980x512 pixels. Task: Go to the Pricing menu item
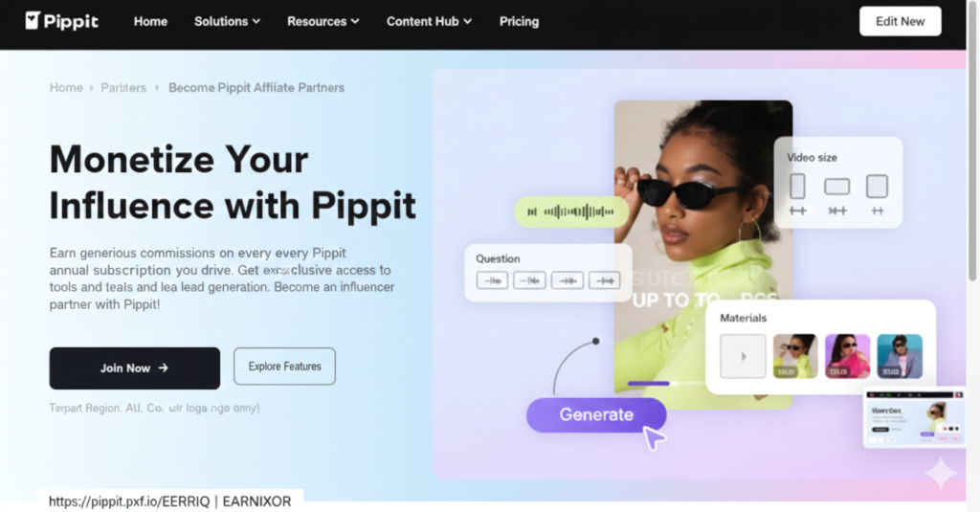(519, 21)
